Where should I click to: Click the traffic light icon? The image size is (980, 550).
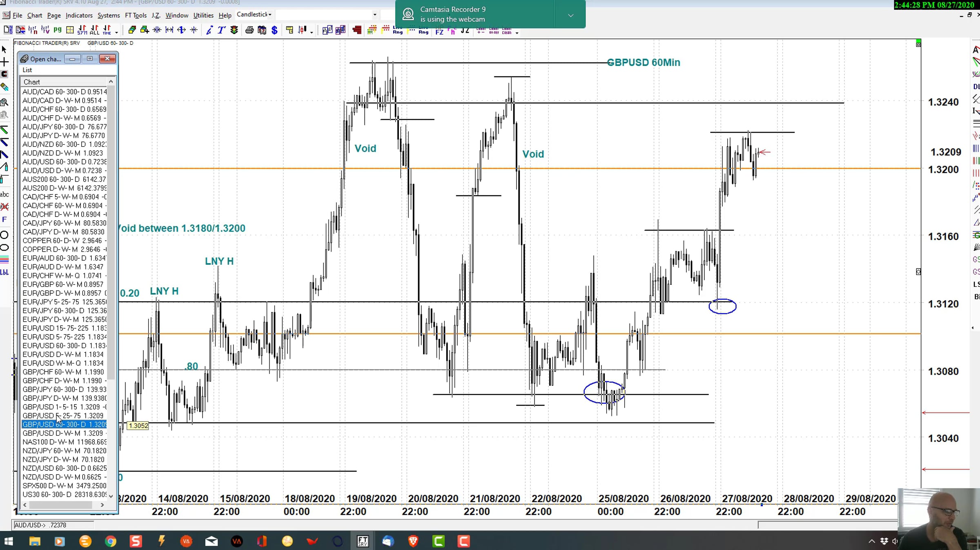[234, 30]
